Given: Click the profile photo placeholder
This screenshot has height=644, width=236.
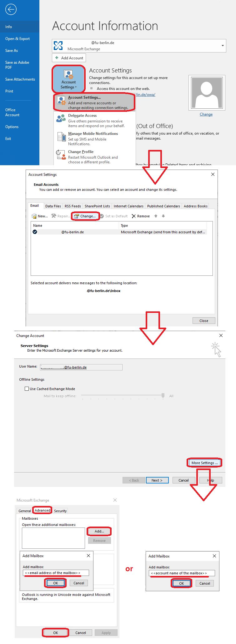Looking at the screenshot, I should point(207,93).
